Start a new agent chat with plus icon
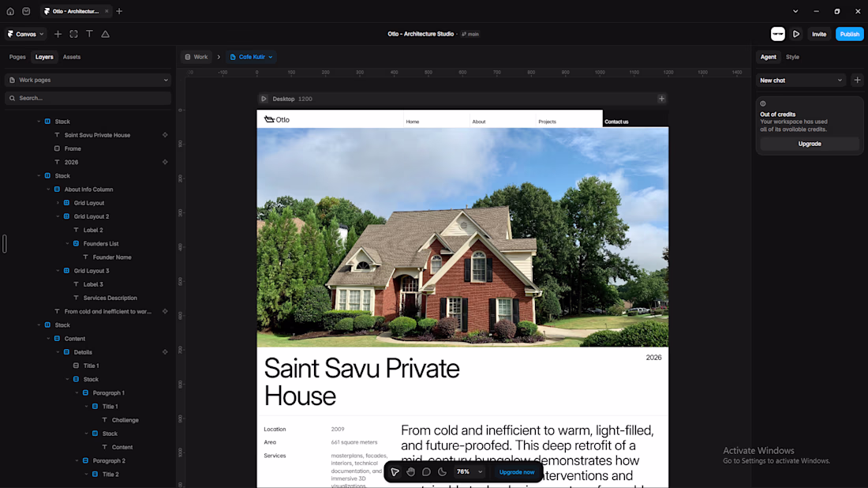 [857, 81]
